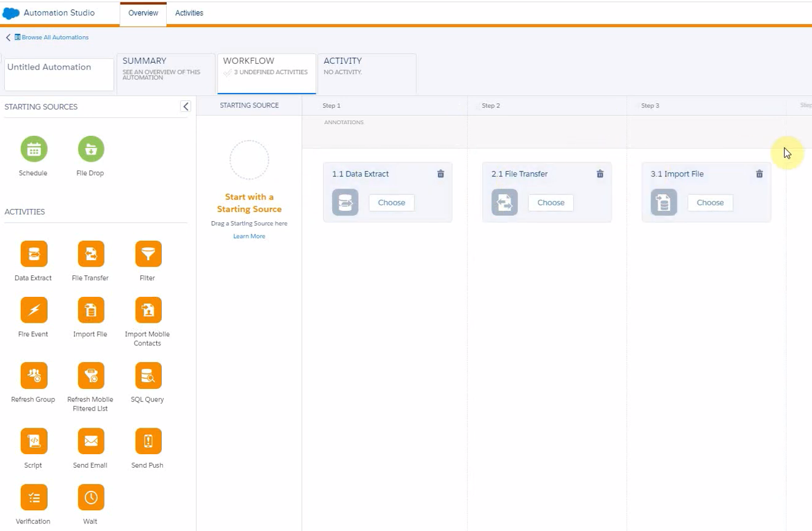Open the Activities tab
This screenshot has width=812, height=531.
click(189, 14)
